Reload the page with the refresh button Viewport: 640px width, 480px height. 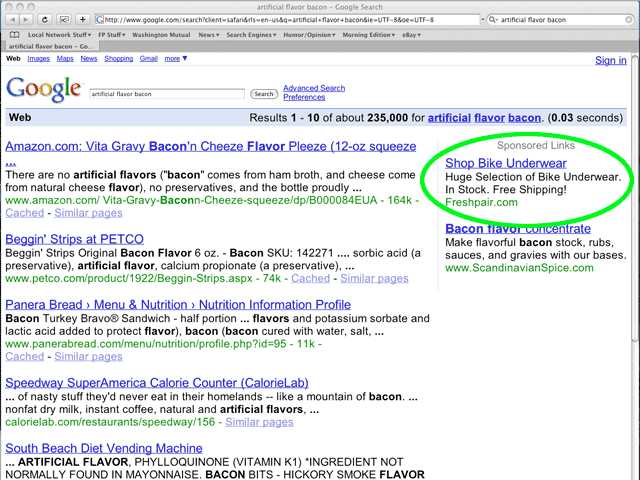pyautogui.click(x=45, y=19)
